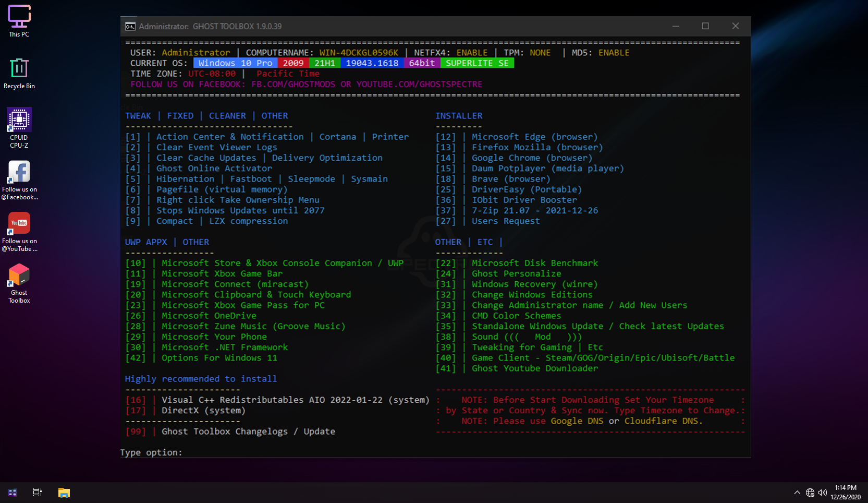Click the computer name 'WIN-4DCKGL0596K'
Image resolution: width=868 pixels, height=503 pixels.
[359, 53]
